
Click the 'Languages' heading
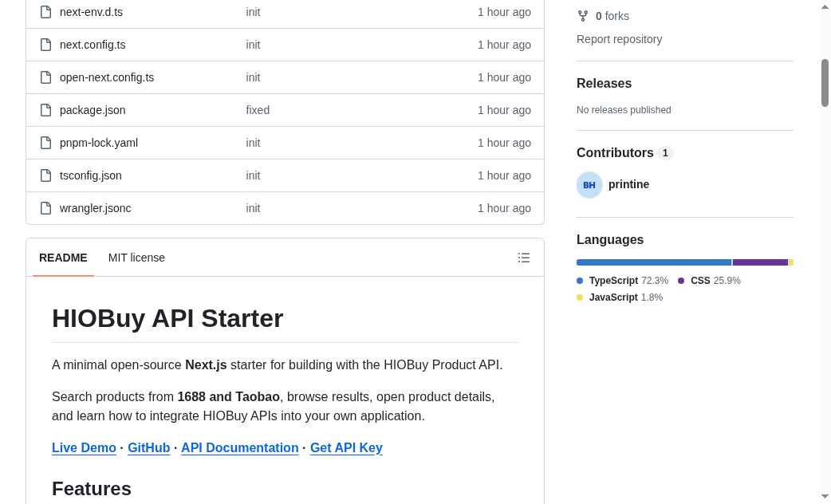click(x=610, y=239)
